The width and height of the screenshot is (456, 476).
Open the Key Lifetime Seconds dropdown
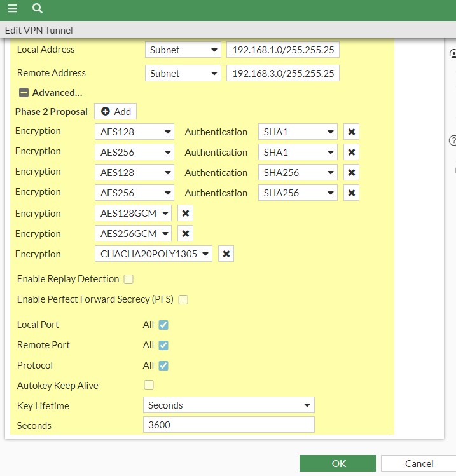click(x=229, y=405)
